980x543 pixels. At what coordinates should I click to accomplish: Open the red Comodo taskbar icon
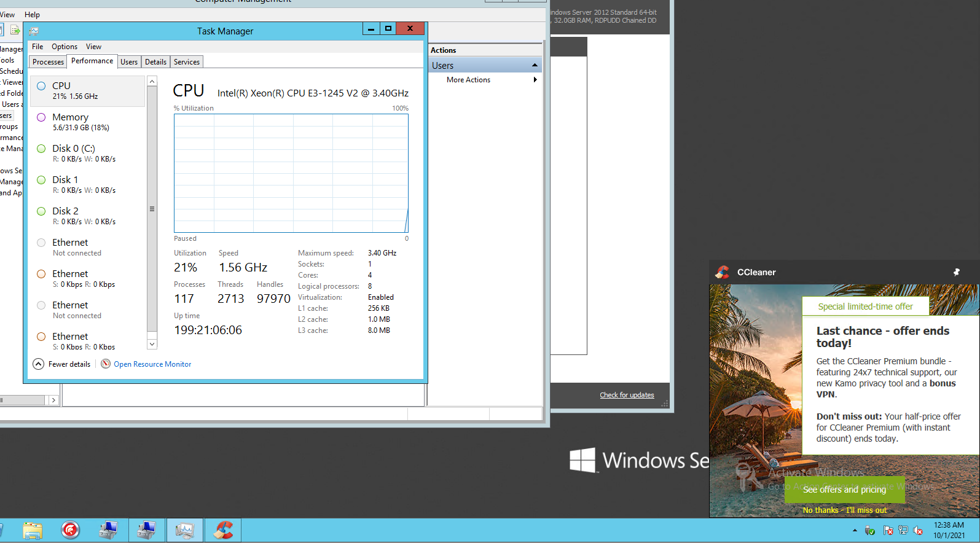coord(71,530)
